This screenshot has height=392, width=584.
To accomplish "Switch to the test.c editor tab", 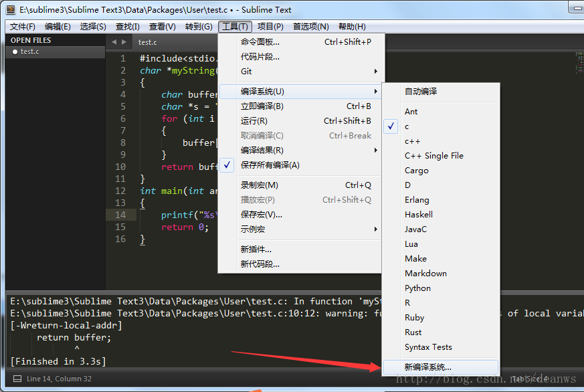I will [147, 42].
